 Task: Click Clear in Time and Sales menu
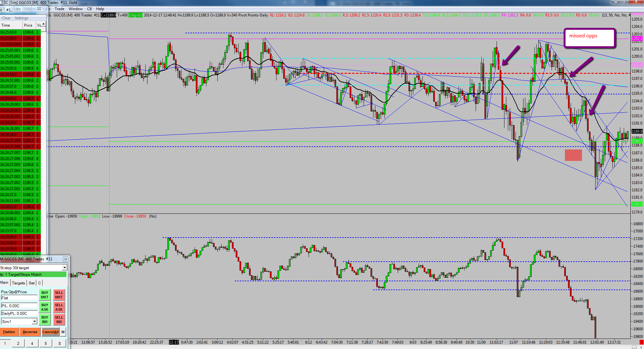pos(6,18)
